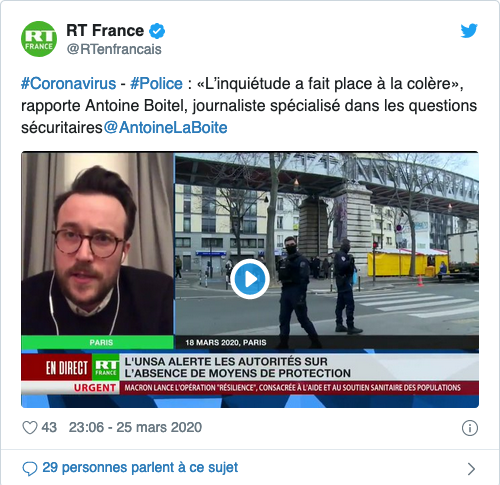Open the 23:06 - 25 mars 2020 timestamp
The height and width of the screenshot is (485, 500).
(135, 427)
